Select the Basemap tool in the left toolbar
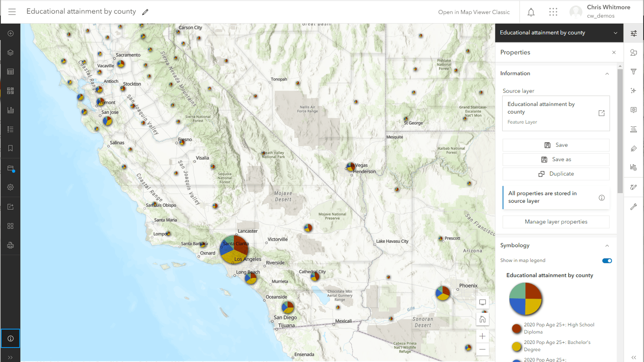Image resolution: width=644 pixels, height=362 pixels. pos(10,90)
